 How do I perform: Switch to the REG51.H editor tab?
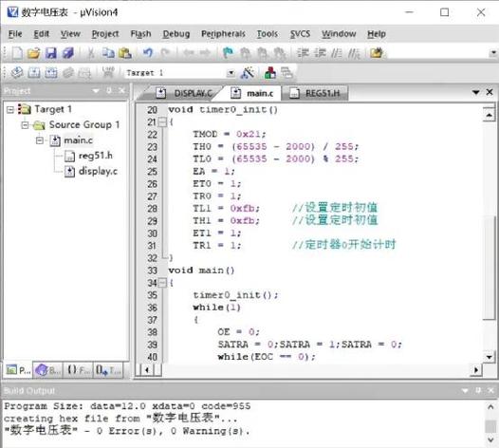(314, 93)
